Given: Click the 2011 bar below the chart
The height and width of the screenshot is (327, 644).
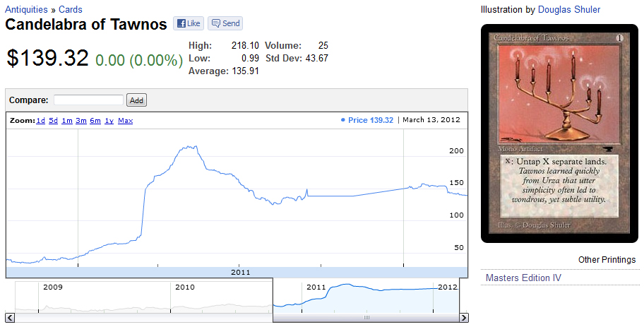Looking at the screenshot, I should (x=241, y=272).
